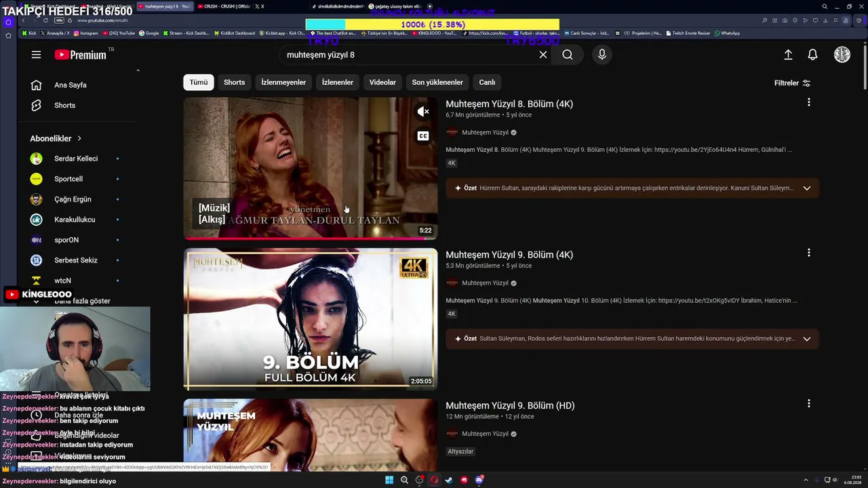The width and height of the screenshot is (868, 488).
Task: Open the upload/create icon in the YouTube header
Action: coord(788,55)
